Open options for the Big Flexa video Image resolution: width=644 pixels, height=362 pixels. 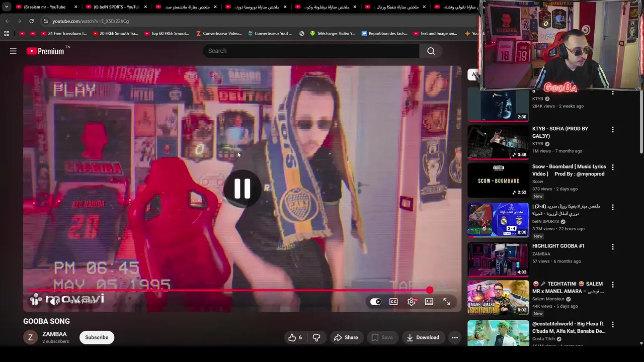[x=612, y=325]
